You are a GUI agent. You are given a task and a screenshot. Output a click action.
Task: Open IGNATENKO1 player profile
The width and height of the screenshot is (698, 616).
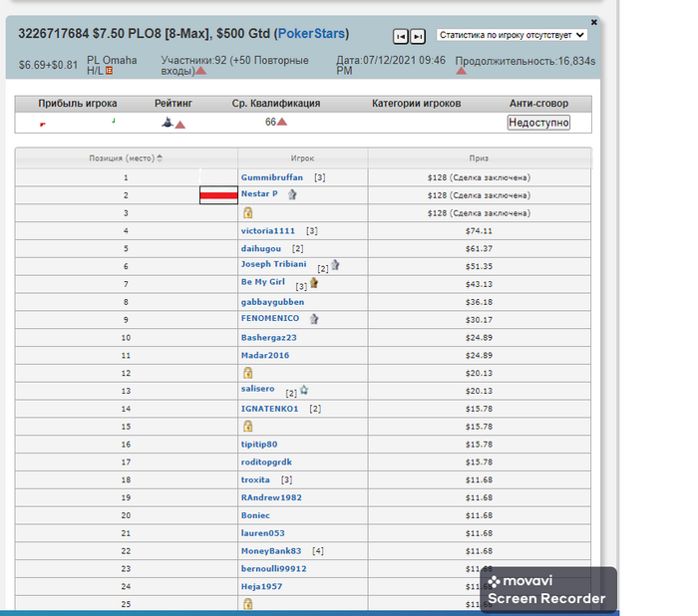click(x=270, y=409)
